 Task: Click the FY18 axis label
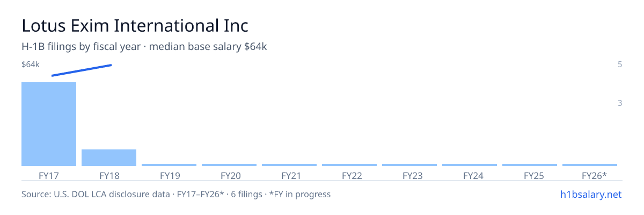(109, 175)
